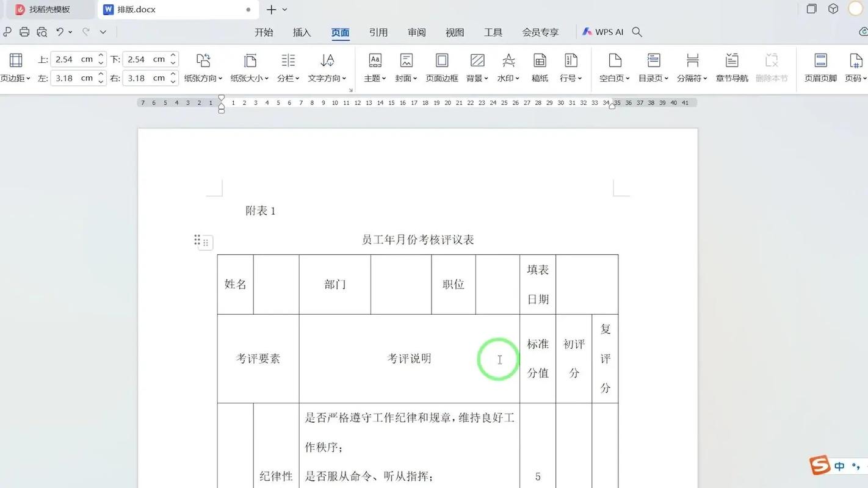
Task: Decrease the right margin with stepper arrow
Action: point(173,82)
